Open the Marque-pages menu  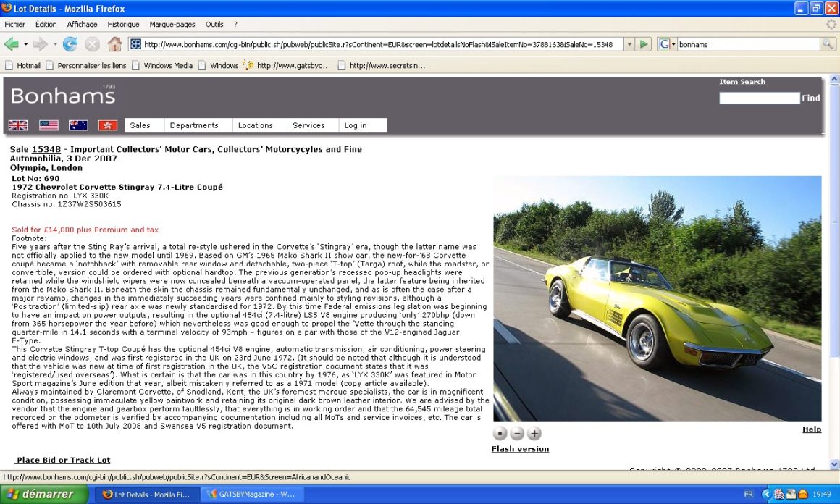click(172, 24)
